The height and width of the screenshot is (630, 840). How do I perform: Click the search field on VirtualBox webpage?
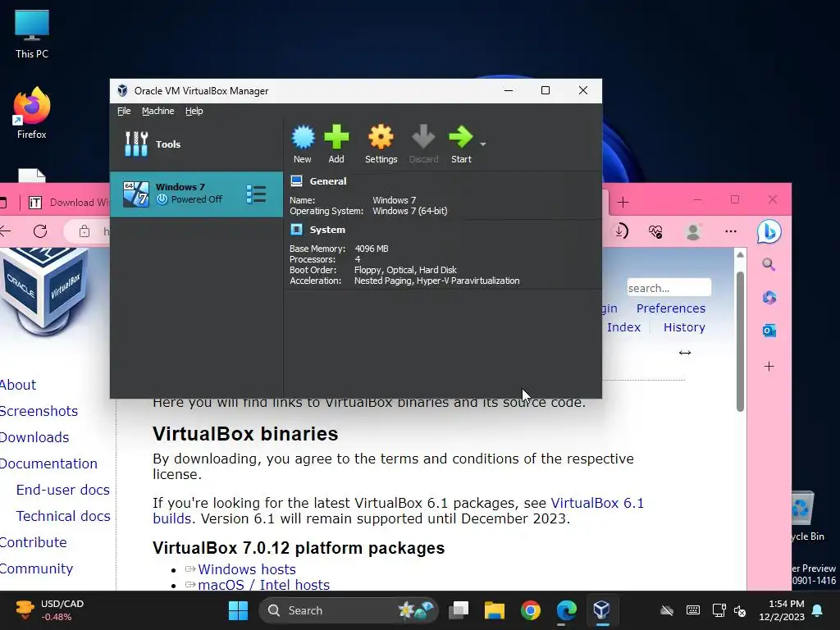pos(669,288)
